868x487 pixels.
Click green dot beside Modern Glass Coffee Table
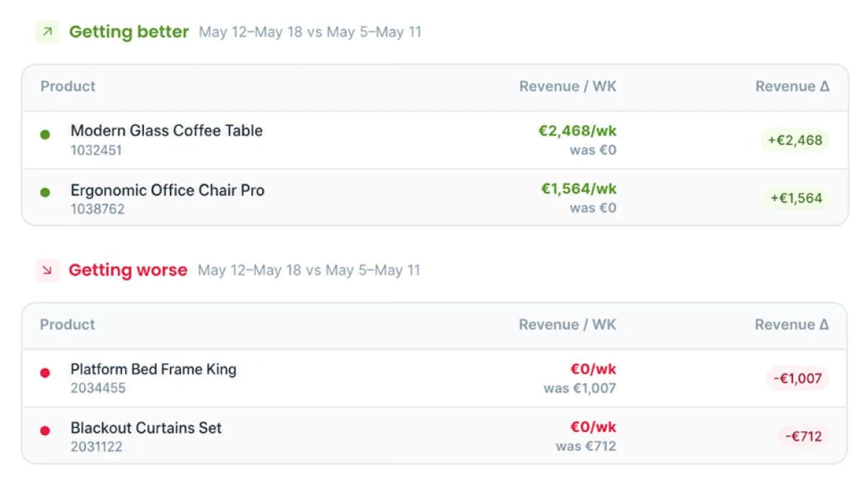[45, 135]
